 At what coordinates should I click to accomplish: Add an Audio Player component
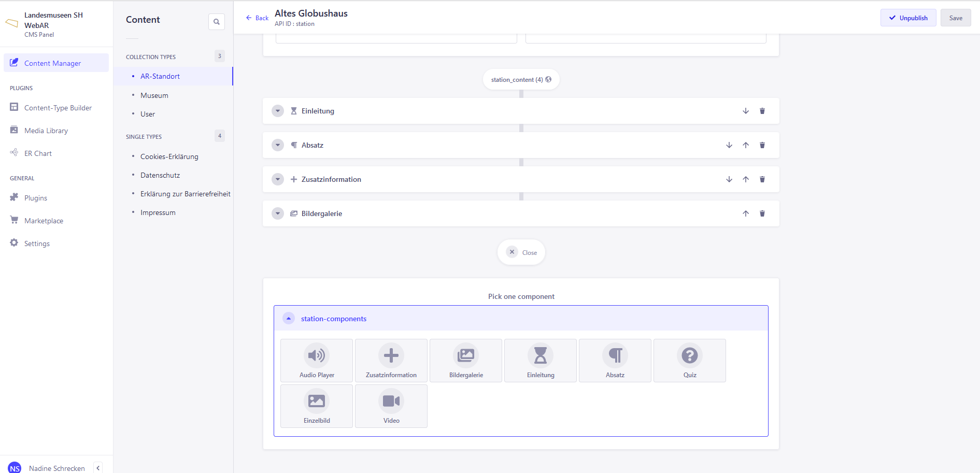click(x=317, y=361)
